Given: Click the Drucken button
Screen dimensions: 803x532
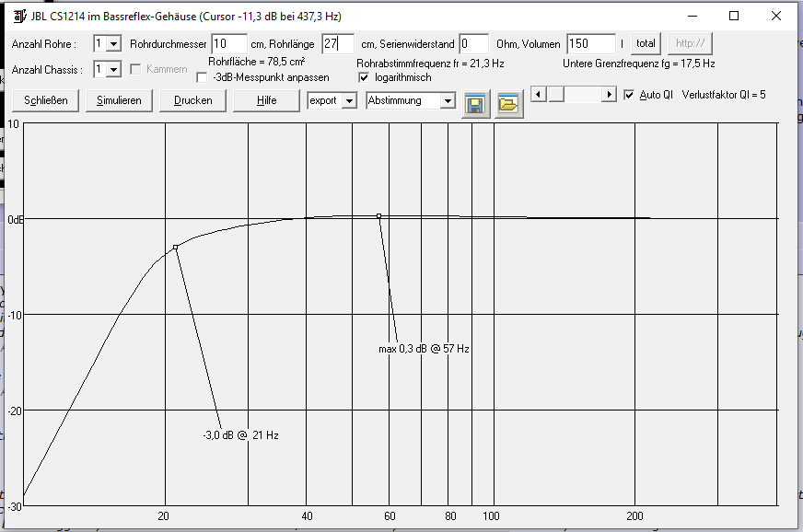Looking at the screenshot, I should 193,100.
